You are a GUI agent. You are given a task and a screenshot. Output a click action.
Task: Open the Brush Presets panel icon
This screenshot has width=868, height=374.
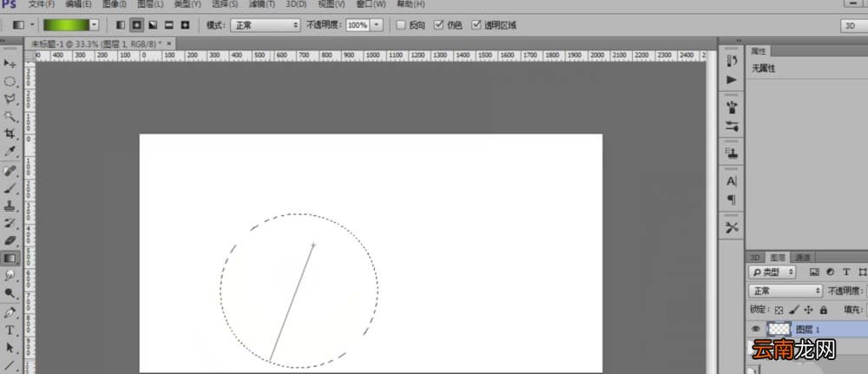732,107
